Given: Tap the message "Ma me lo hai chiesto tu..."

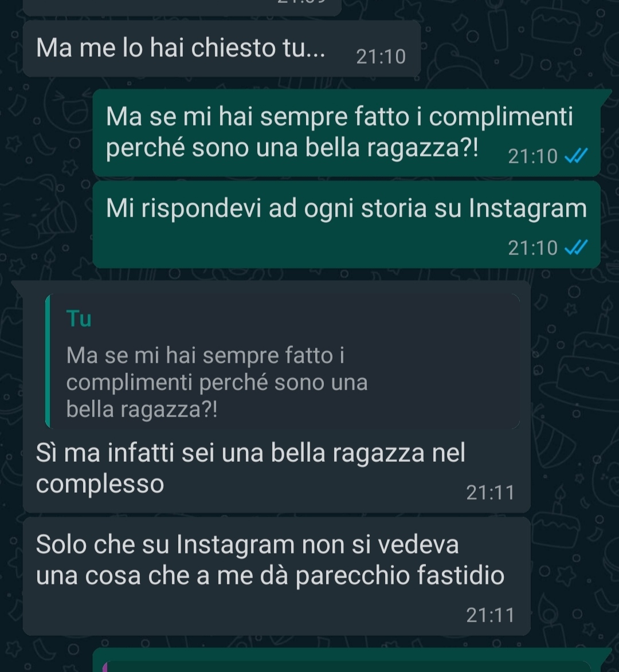Looking at the screenshot, I should click(221, 49).
